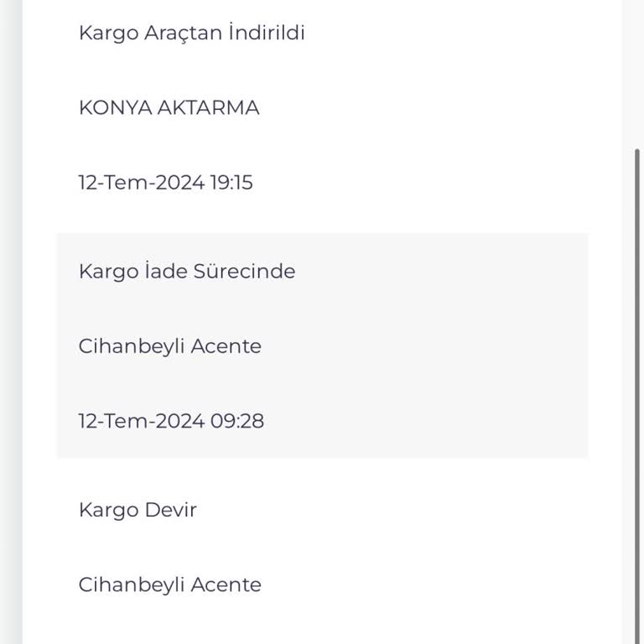Image resolution: width=644 pixels, height=644 pixels.
Task: Click the time "19:15"
Action: [231, 183]
